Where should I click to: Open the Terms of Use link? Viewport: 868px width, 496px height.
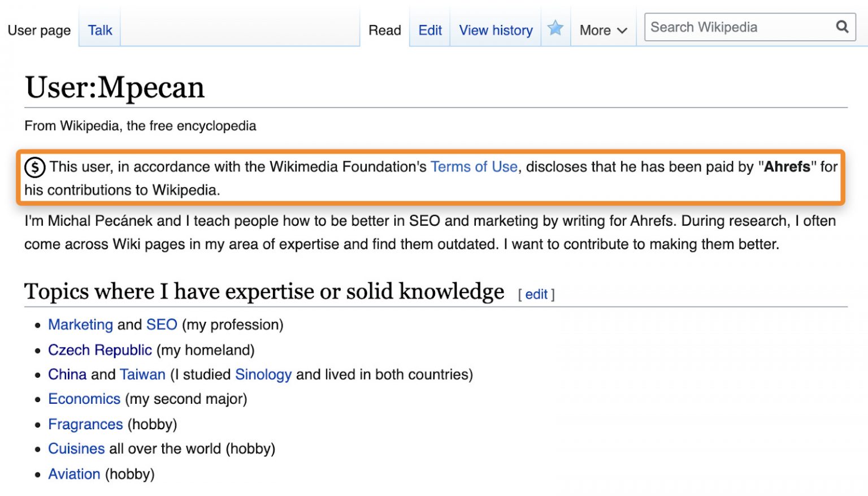click(474, 167)
